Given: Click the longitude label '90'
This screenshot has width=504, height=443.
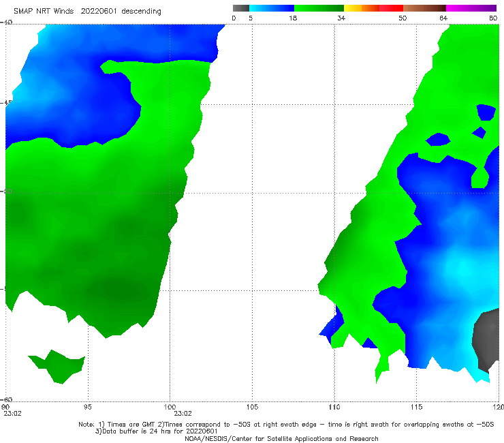Looking at the screenshot, I should pos(5,407).
